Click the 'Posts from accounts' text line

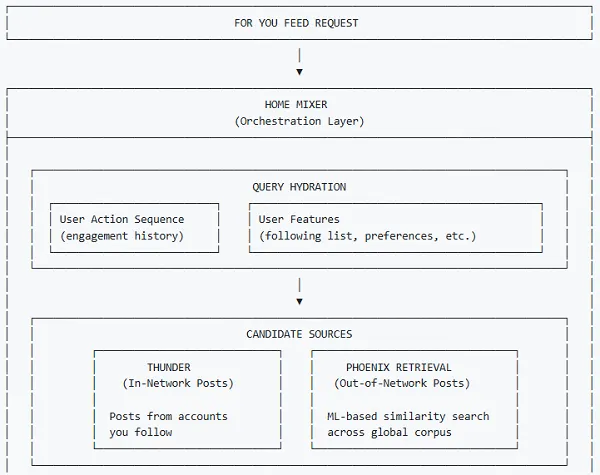[169, 416]
